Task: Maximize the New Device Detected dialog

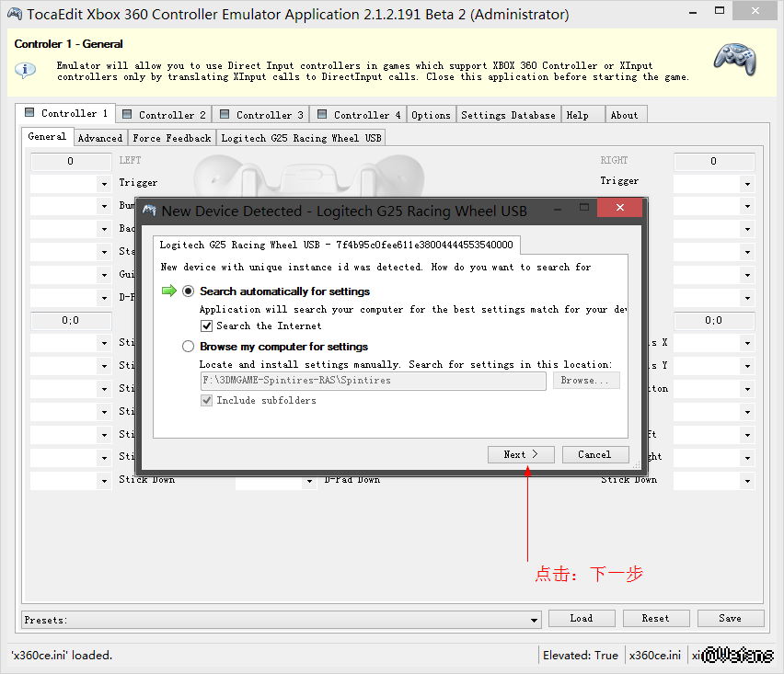Action: click(584, 207)
